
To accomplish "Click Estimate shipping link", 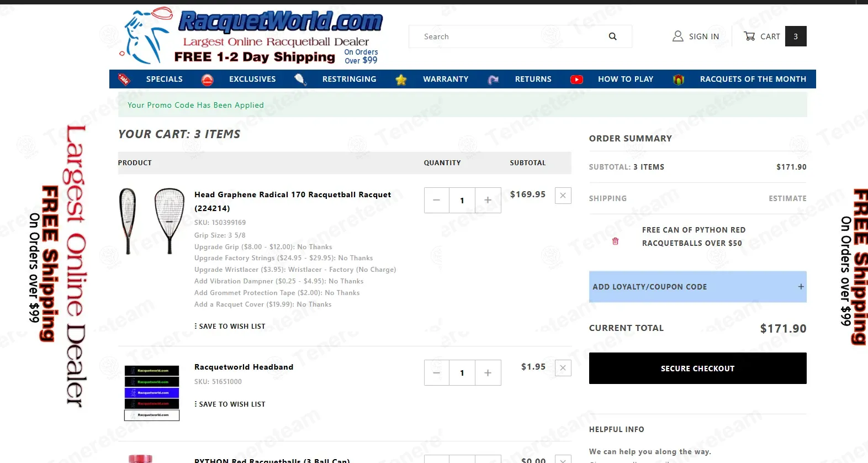I will 787,198.
